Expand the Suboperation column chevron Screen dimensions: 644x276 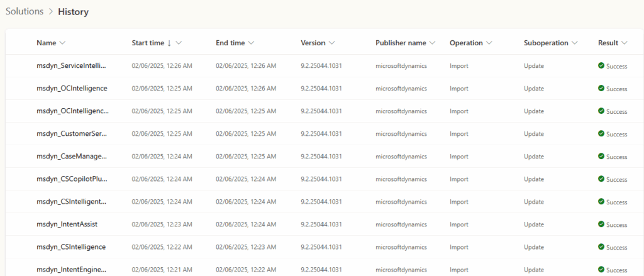tap(574, 43)
